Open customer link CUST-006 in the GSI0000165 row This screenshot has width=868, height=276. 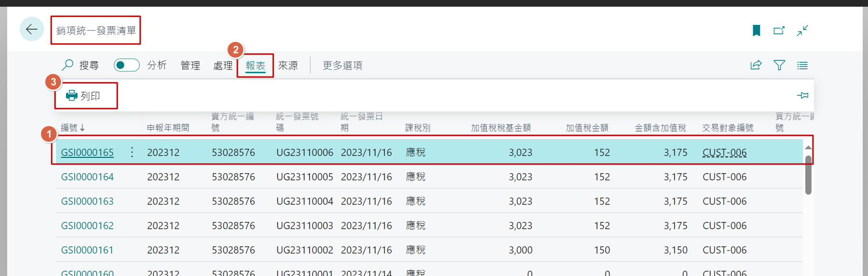[724, 153]
